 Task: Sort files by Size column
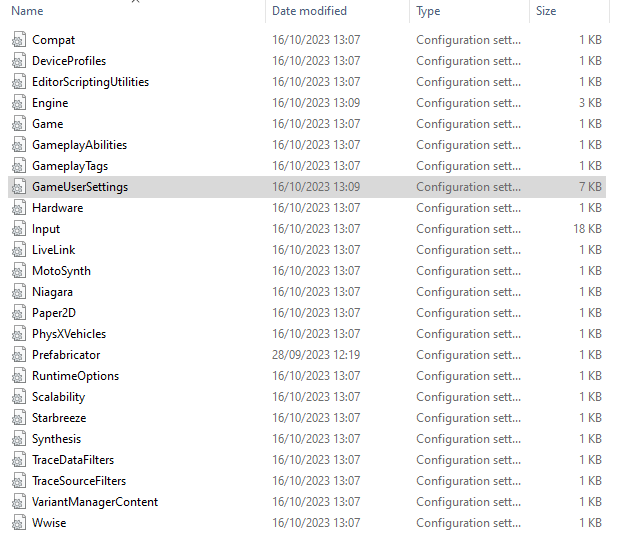pos(546,11)
